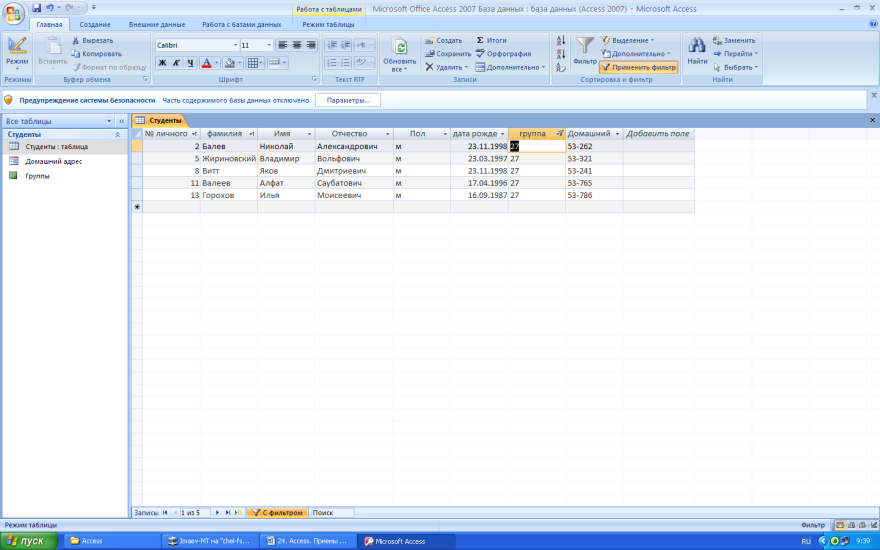
Task: Apply italic К formatting
Action: (x=176, y=63)
